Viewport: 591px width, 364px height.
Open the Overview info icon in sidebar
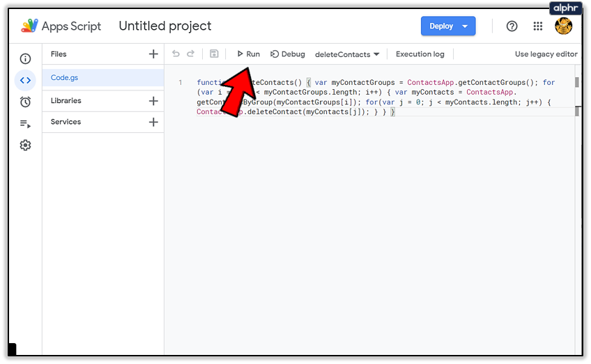25,59
